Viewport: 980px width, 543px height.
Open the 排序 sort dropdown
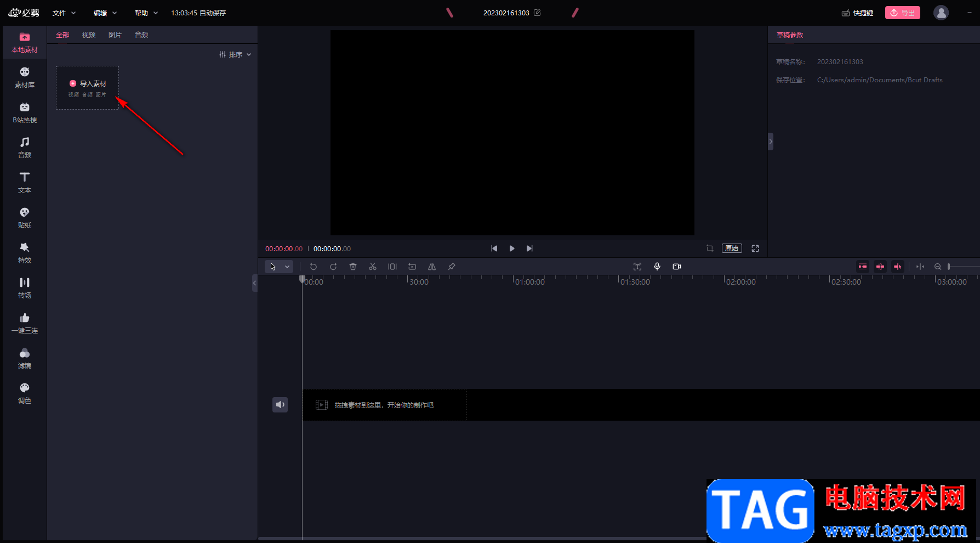(x=235, y=54)
